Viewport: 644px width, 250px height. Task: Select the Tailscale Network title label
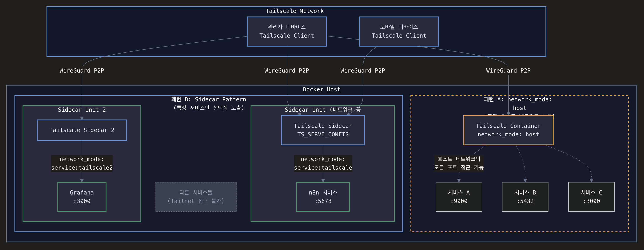coord(294,11)
